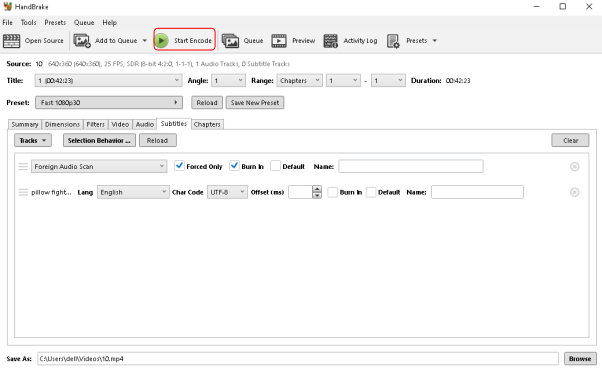Increase the Offset (ms) value
The width and height of the screenshot is (602, 371).
click(317, 189)
